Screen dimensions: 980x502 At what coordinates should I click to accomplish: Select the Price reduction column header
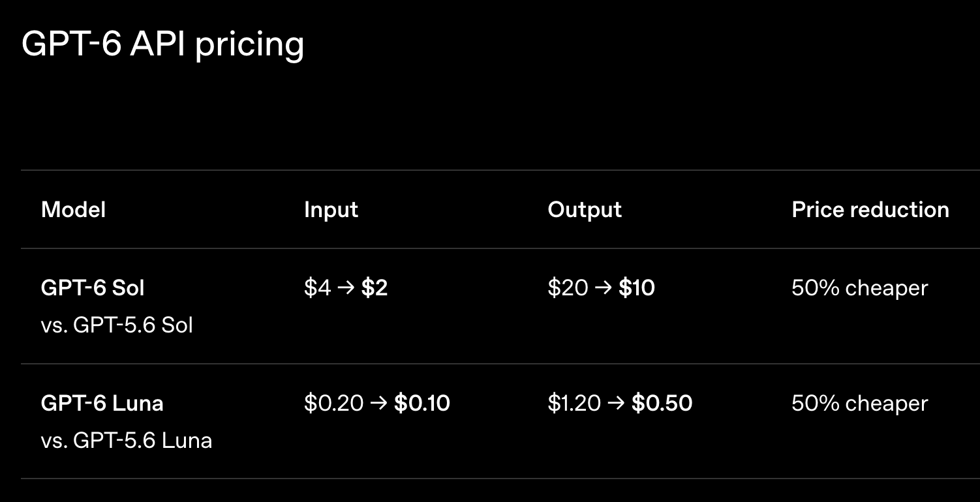(870, 210)
